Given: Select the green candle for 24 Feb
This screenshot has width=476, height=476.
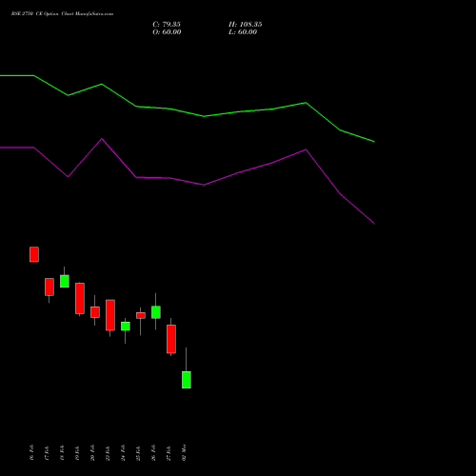Looking at the screenshot, I should pos(126,327).
